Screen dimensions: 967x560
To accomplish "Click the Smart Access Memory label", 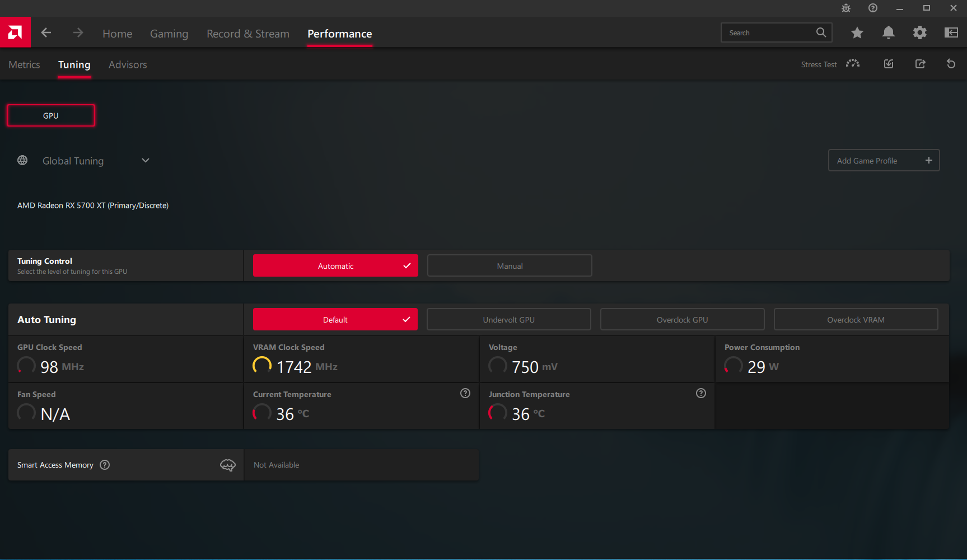I will coord(55,465).
